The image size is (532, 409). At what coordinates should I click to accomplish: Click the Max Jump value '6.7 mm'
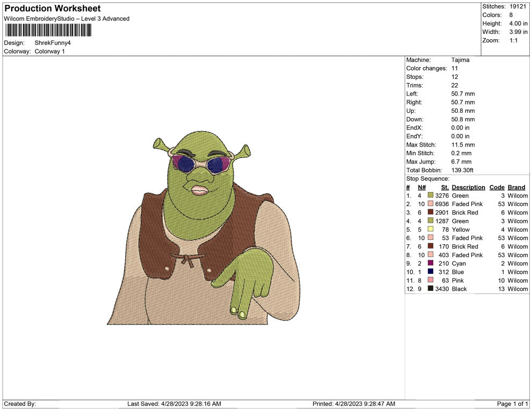point(462,162)
